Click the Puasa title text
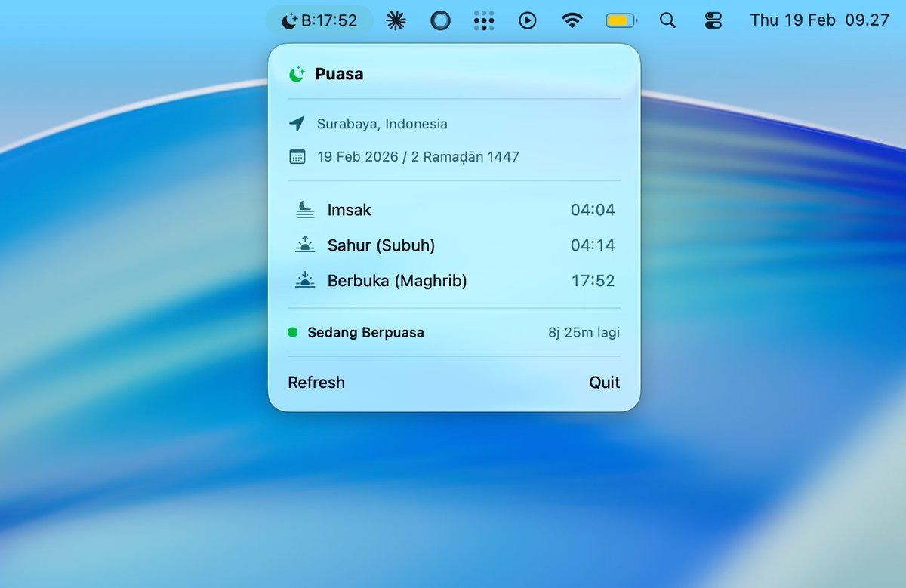The image size is (906, 588). (339, 74)
